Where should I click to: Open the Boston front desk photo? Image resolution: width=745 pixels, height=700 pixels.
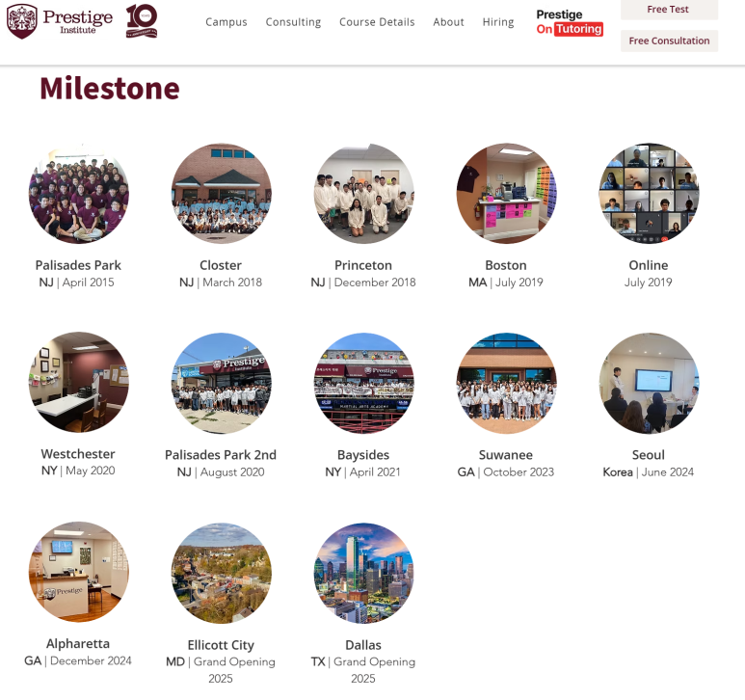507,194
